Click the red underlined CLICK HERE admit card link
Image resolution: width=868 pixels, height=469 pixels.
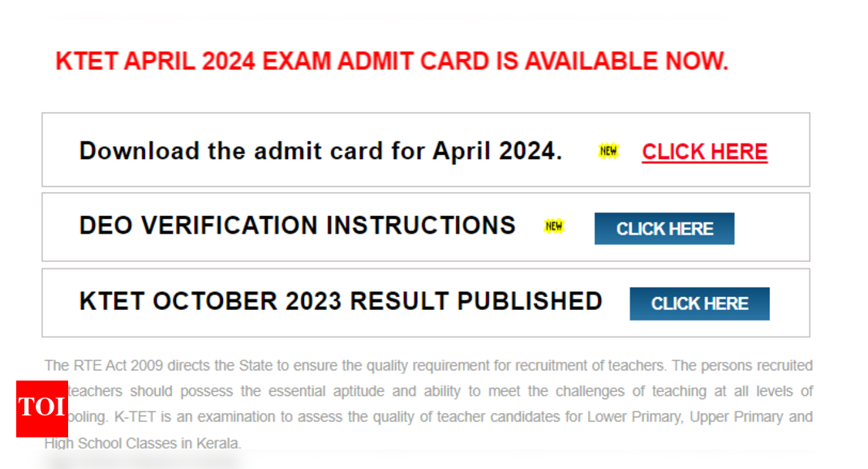704,151
